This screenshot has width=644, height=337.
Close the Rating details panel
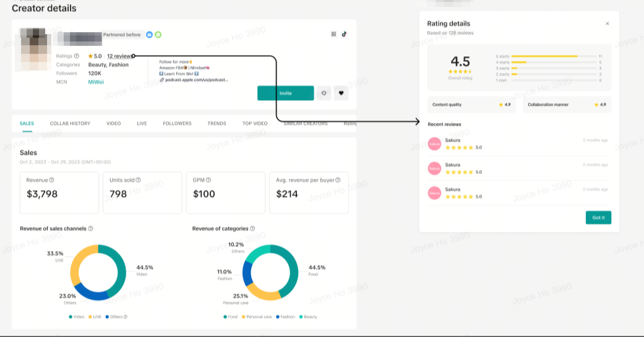607,23
